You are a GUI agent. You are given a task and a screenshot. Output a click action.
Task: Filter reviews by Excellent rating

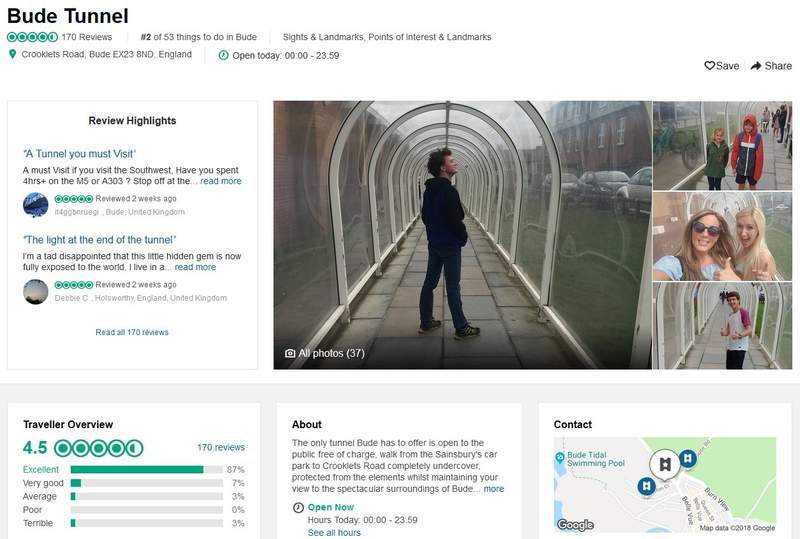(41, 469)
